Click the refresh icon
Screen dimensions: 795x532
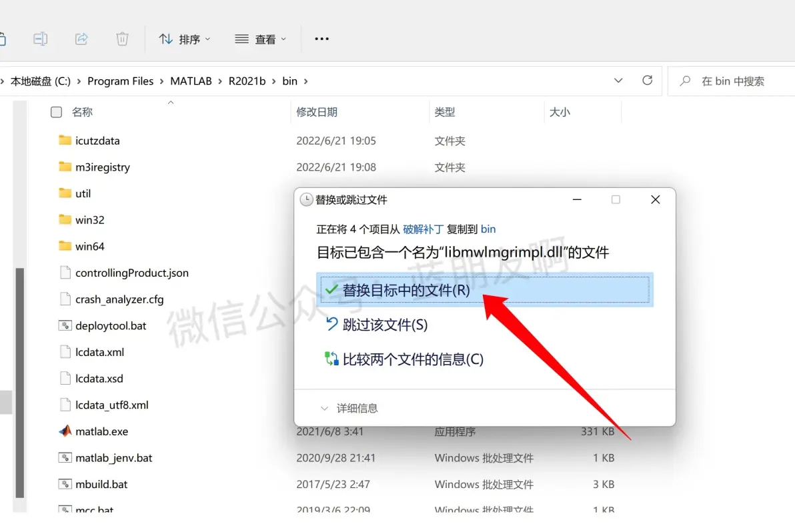(647, 81)
